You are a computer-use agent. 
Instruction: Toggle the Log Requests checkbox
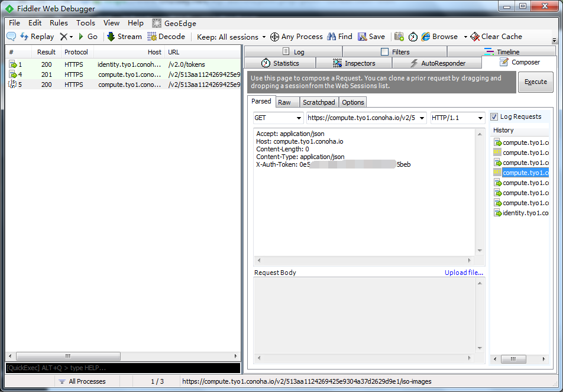494,116
